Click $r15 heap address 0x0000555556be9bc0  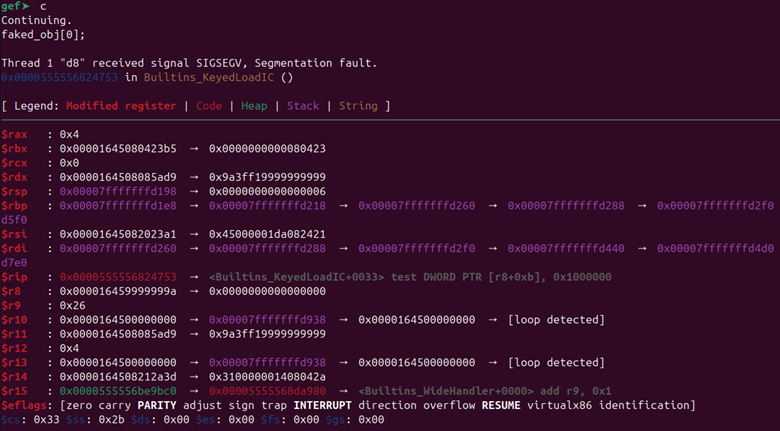[x=118, y=391]
